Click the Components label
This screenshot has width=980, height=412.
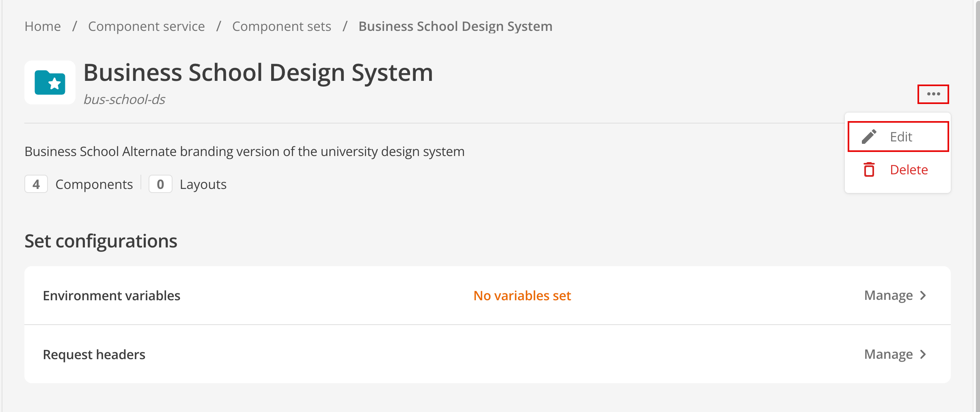[94, 184]
